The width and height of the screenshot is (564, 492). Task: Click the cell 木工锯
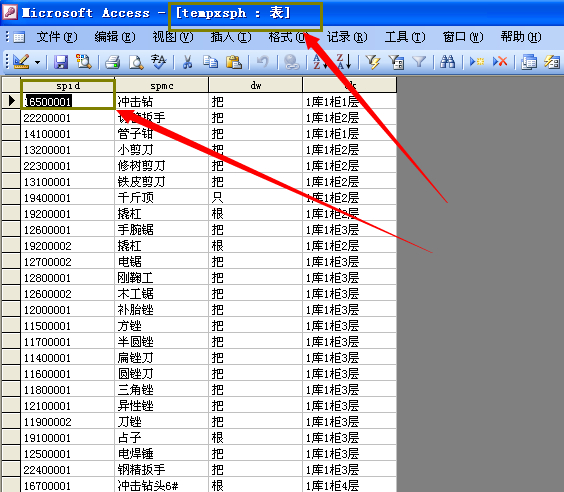click(162, 293)
